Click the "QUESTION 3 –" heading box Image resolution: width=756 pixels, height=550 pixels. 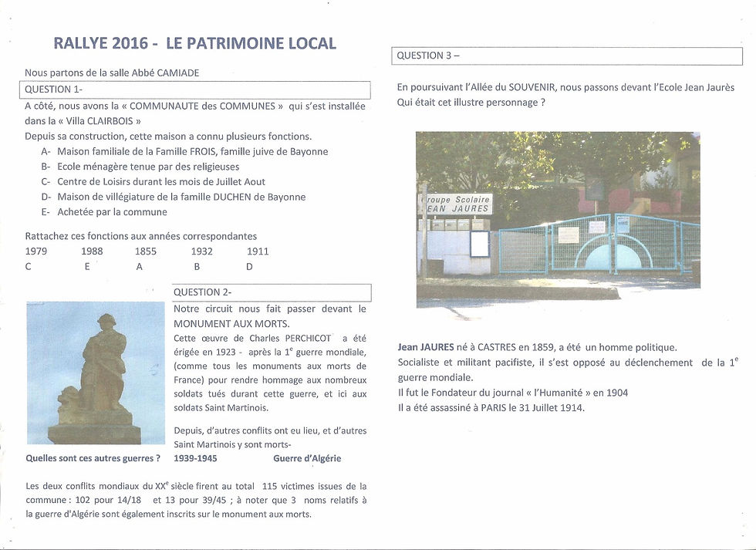(x=567, y=56)
